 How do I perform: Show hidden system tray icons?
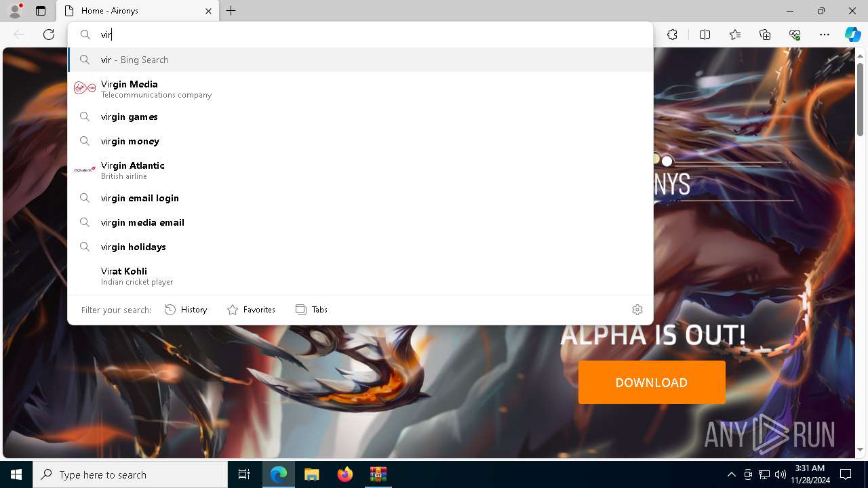coord(731,474)
